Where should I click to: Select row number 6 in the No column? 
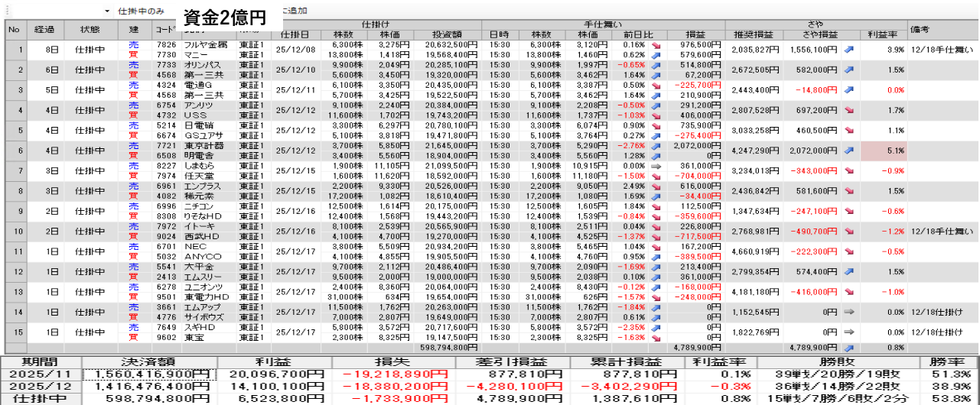pyautogui.click(x=15, y=151)
